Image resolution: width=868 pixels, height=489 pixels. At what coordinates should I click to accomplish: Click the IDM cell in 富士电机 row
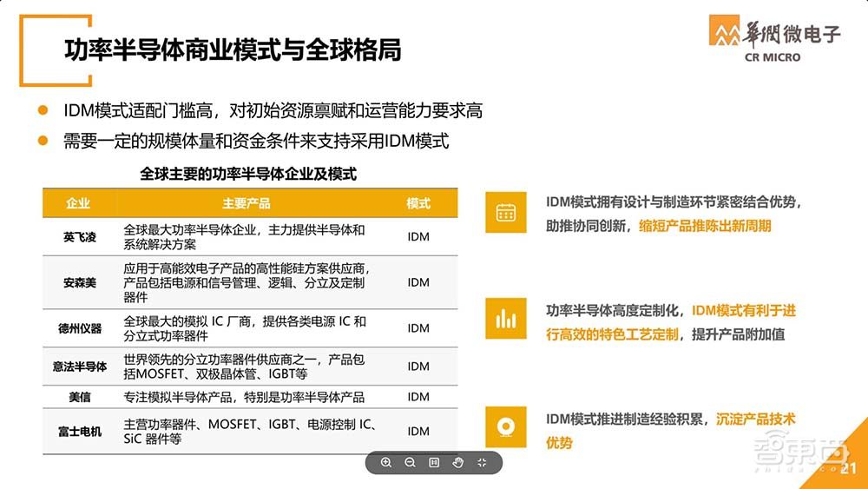pyautogui.click(x=418, y=432)
